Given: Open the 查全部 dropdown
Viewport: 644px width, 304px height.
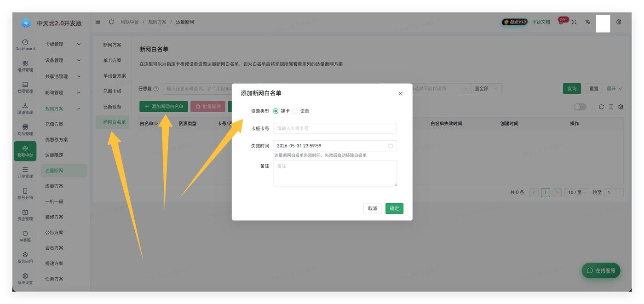Looking at the screenshot, I should pos(486,89).
